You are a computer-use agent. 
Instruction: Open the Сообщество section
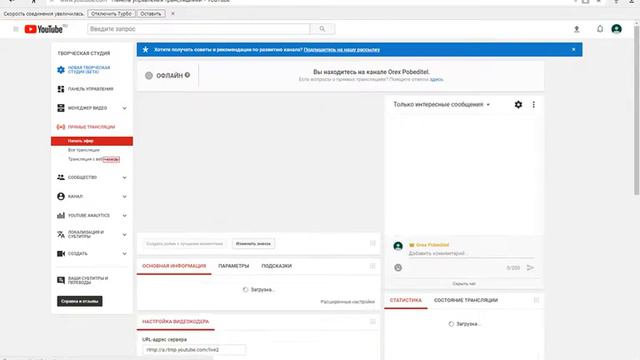[x=77, y=177]
